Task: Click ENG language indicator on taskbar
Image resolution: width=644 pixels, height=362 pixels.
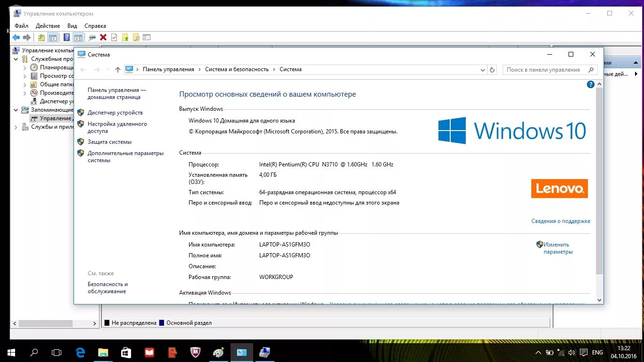Action: click(597, 352)
